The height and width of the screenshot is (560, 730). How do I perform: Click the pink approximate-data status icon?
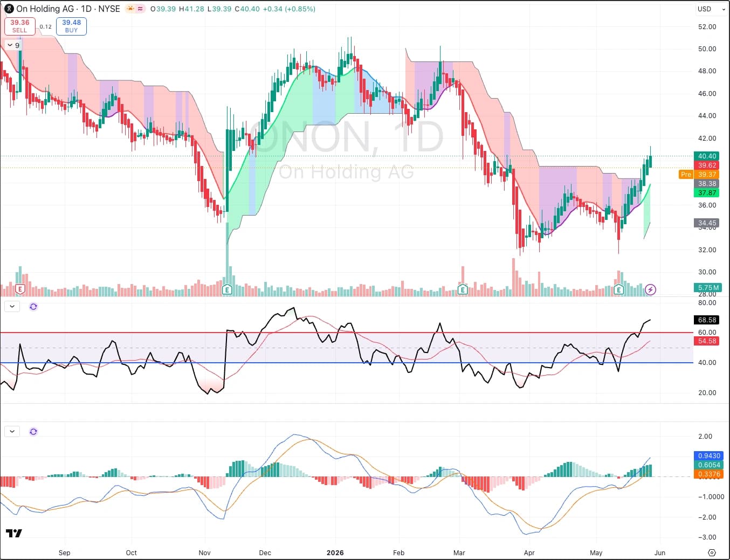click(x=140, y=9)
